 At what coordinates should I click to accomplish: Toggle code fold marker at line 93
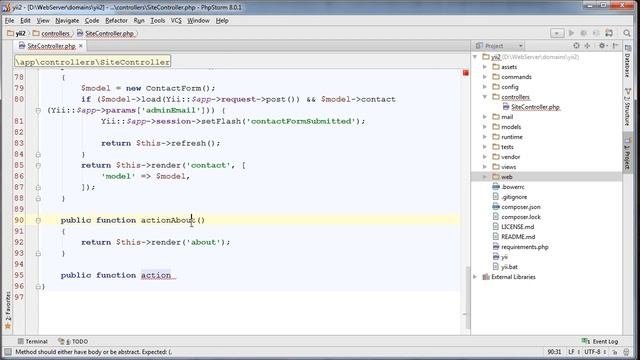(38, 253)
